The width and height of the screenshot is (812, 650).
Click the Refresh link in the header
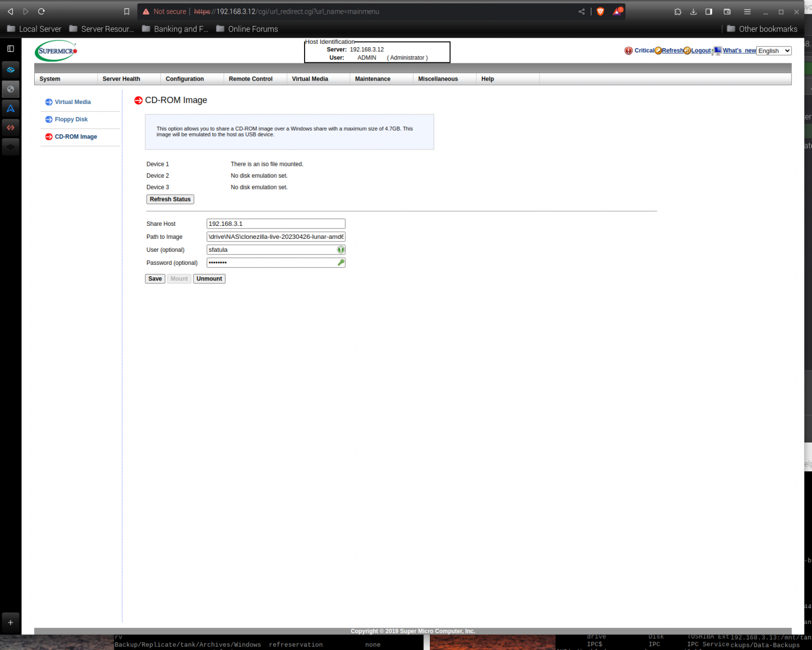coord(673,50)
